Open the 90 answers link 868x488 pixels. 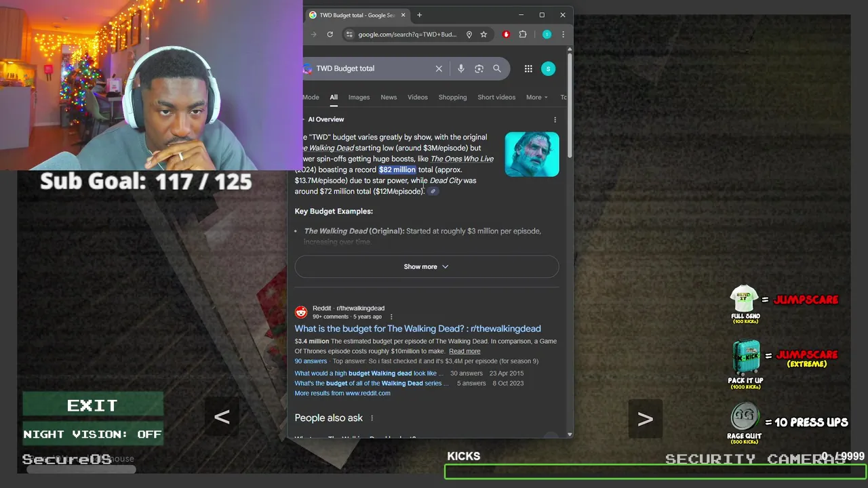coord(311,361)
